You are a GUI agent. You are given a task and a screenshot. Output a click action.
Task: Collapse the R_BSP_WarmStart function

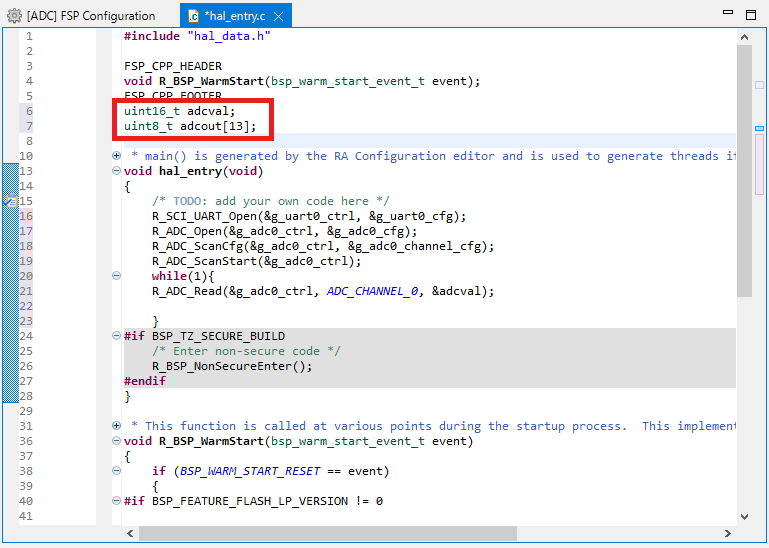(x=116, y=441)
